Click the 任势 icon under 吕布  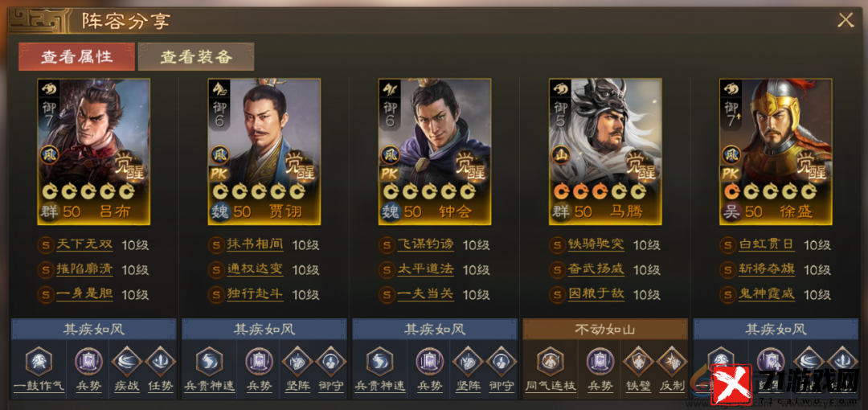(161, 361)
